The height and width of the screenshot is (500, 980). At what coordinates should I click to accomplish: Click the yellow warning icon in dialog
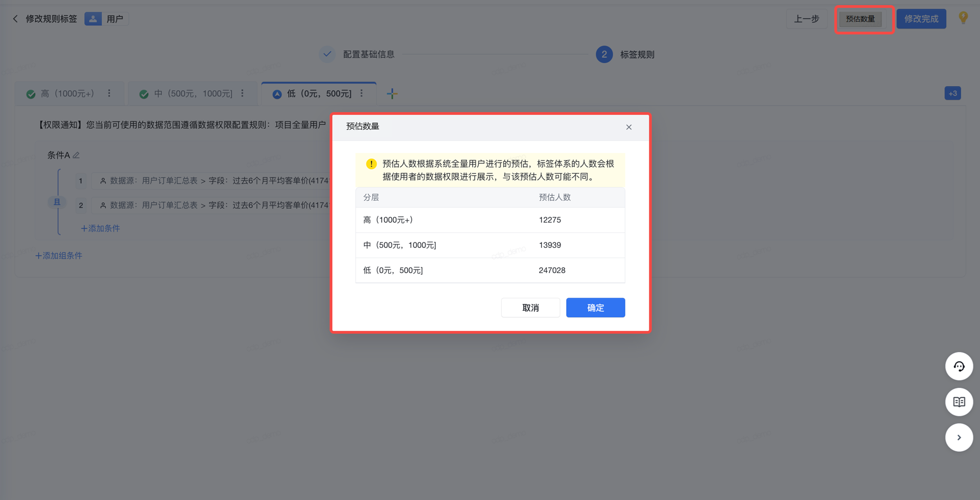pyautogui.click(x=371, y=164)
